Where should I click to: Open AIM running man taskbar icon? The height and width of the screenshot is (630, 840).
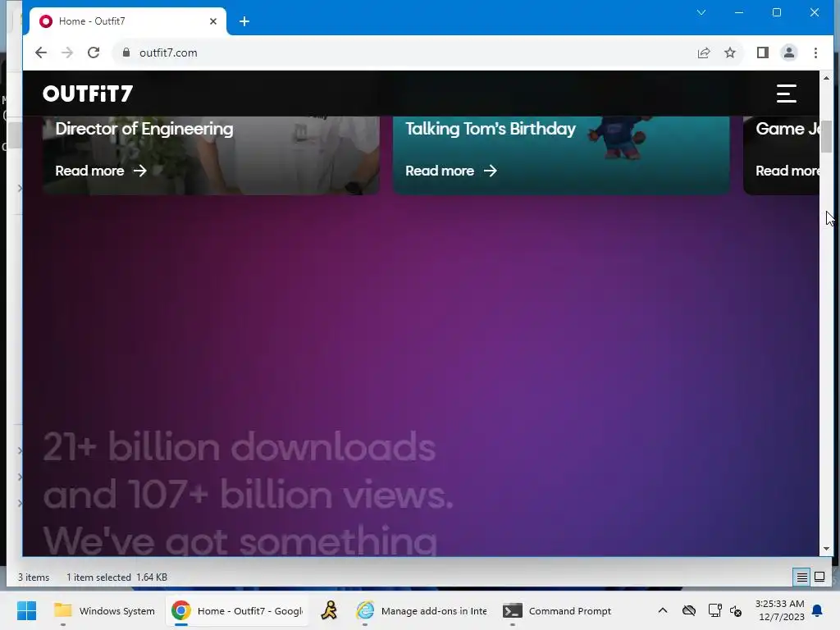coord(329,610)
